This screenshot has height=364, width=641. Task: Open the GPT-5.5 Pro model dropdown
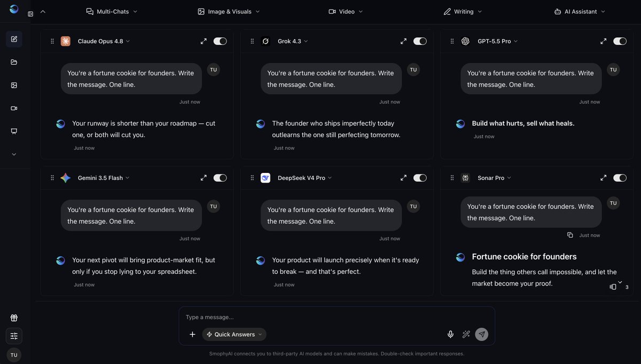498,41
